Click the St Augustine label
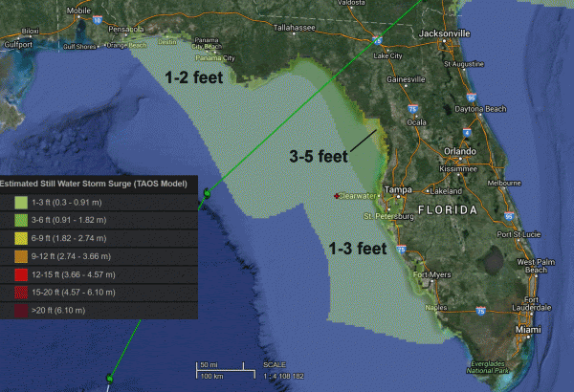This screenshot has height=392, width=574. [464, 64]
